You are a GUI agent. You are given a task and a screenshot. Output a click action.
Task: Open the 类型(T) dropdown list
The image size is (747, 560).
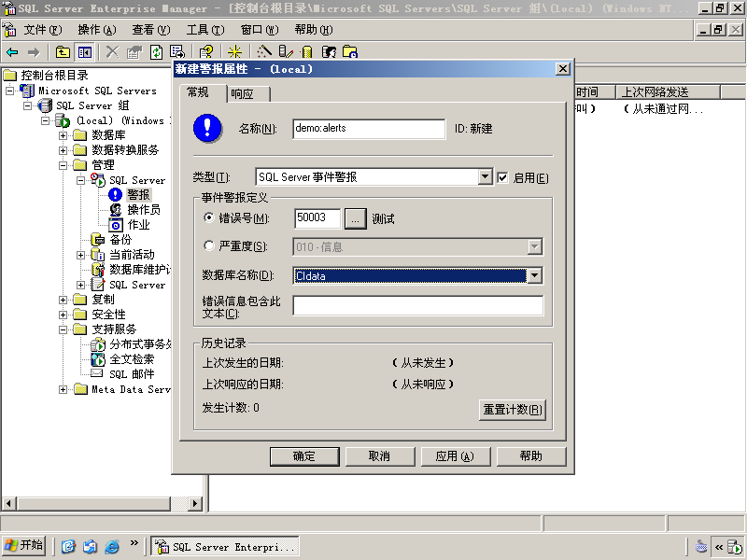click(x=485, y=177)
